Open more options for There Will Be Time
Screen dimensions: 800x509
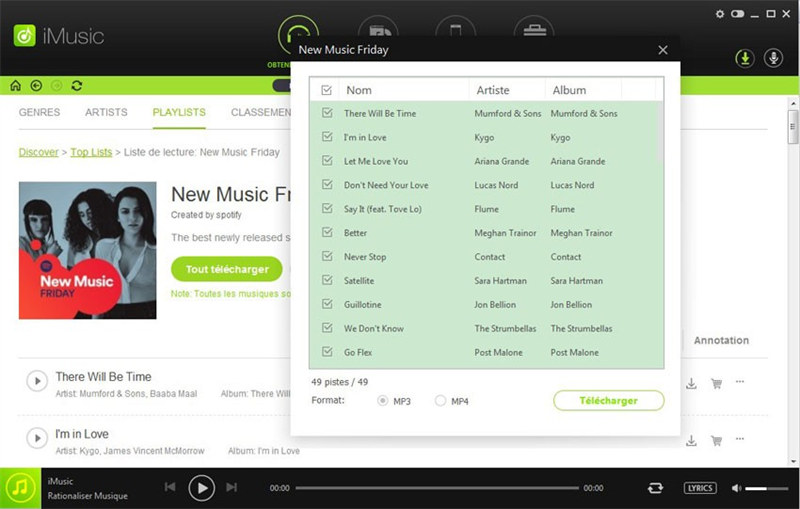(740, 381)
